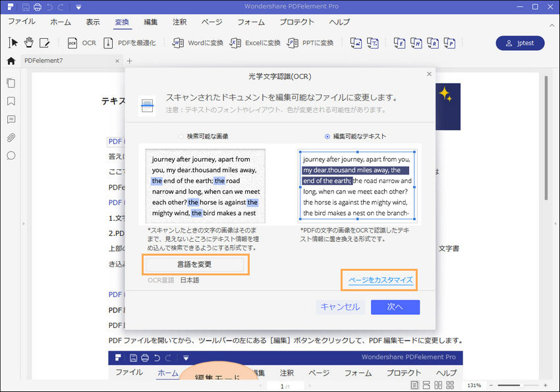Click the convert to text icon
Image resolution: width=560 pixels, height=392 pixels.
(x=372, y=43)
